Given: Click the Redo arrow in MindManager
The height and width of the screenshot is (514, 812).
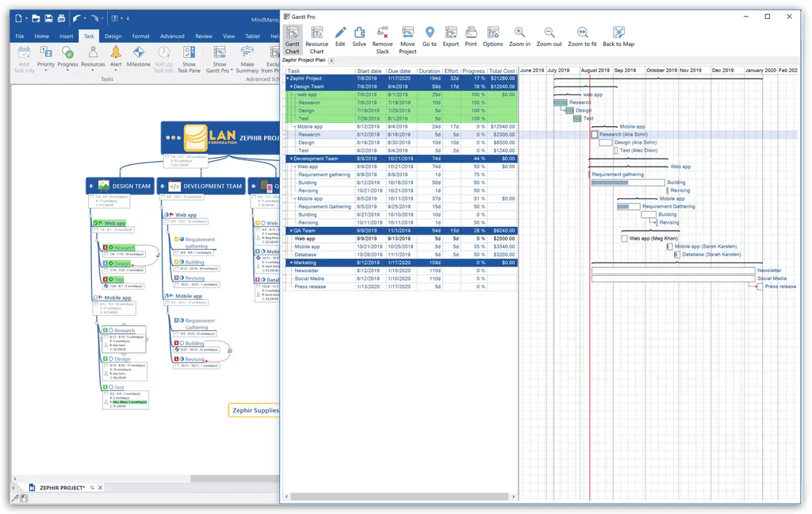Looking at the screenshot, I should click(x=95, y=19).
